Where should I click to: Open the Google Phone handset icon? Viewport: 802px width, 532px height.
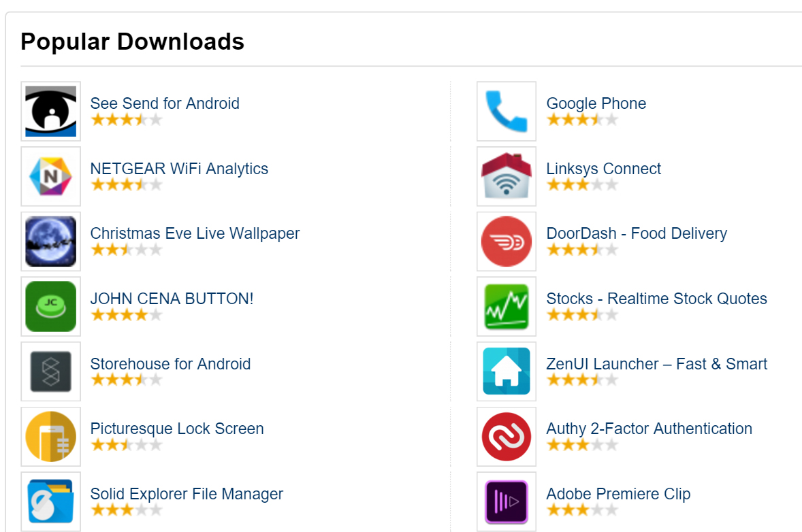pyautogui.click(x=507, y=112)
